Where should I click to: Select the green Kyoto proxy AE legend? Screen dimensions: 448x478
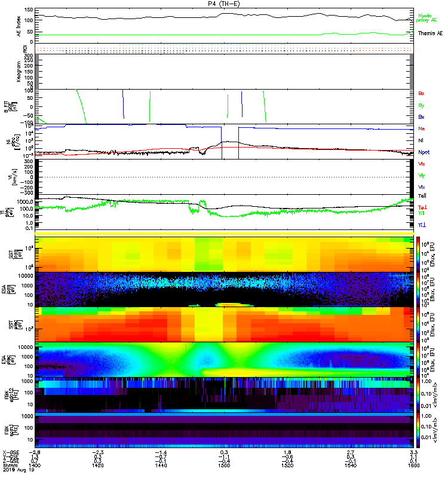click(426, 18)
